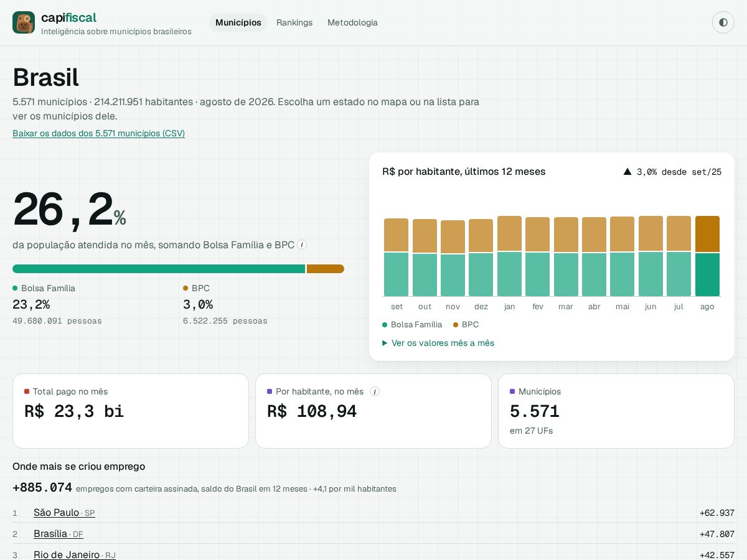Click the Brasil page heading

click(x=45, y=78)
